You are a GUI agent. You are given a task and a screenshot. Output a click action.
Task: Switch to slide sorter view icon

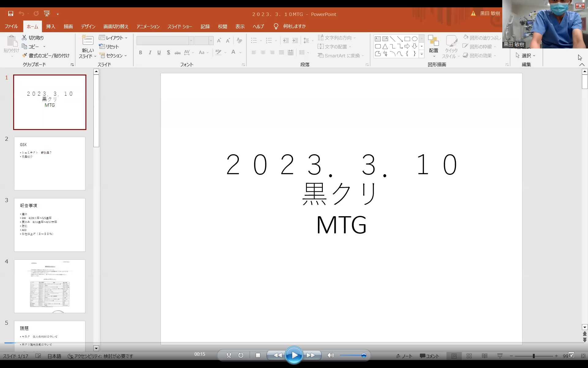[x=469, y=356]
